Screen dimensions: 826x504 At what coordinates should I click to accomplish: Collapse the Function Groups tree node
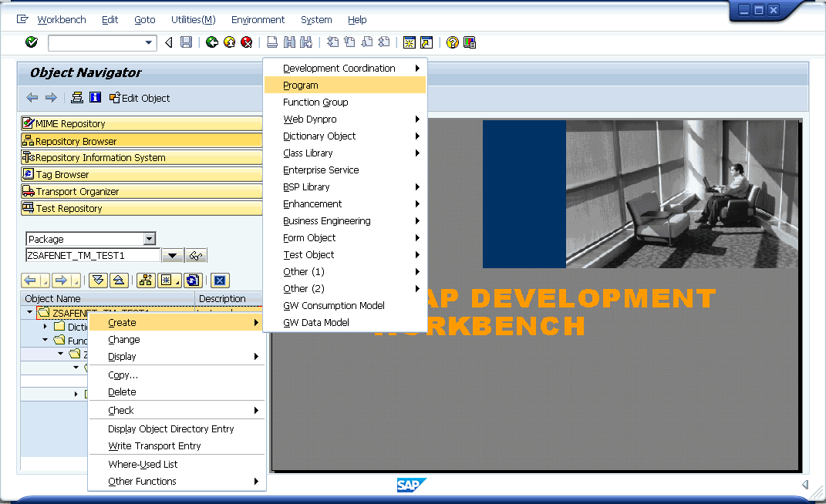pyautogui.click(x=46, y=340)
